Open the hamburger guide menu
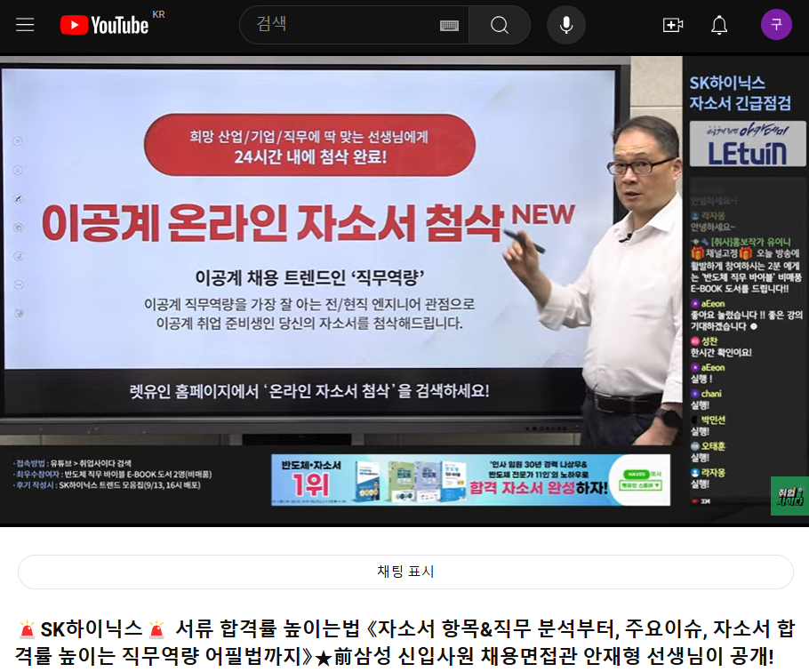The height and width of the screenshot is (672, 809). tap(25, 25)
